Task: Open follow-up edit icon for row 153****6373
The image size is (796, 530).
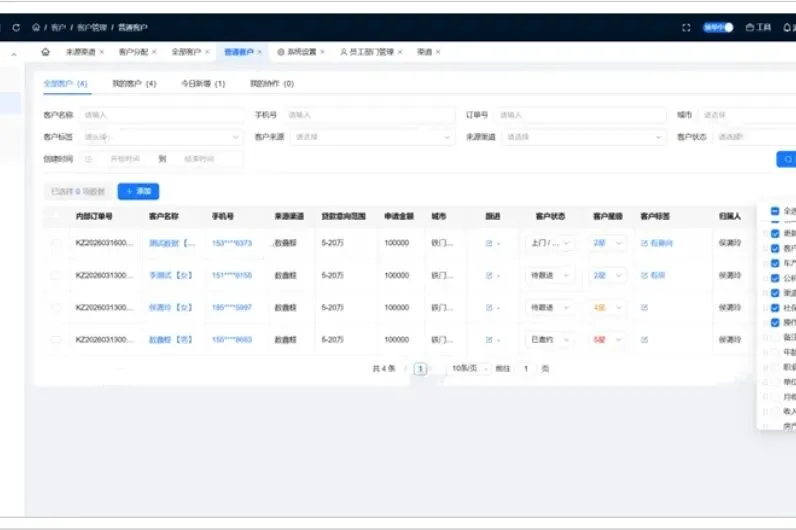Action: (489, 243)
